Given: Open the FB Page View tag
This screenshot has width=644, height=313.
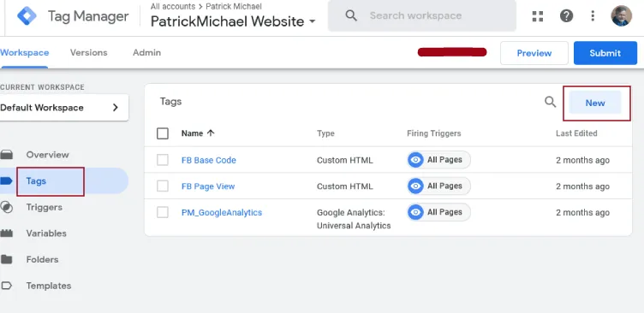Looking at the screenshot, I should click(x=208, y=186).
